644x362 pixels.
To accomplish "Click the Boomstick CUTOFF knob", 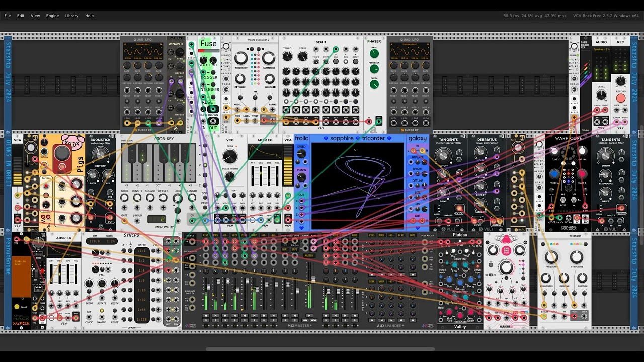I will [100, 156].
